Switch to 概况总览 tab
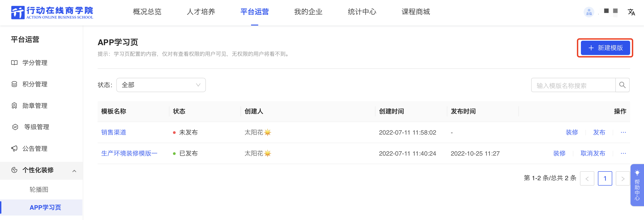 (147, 12)
